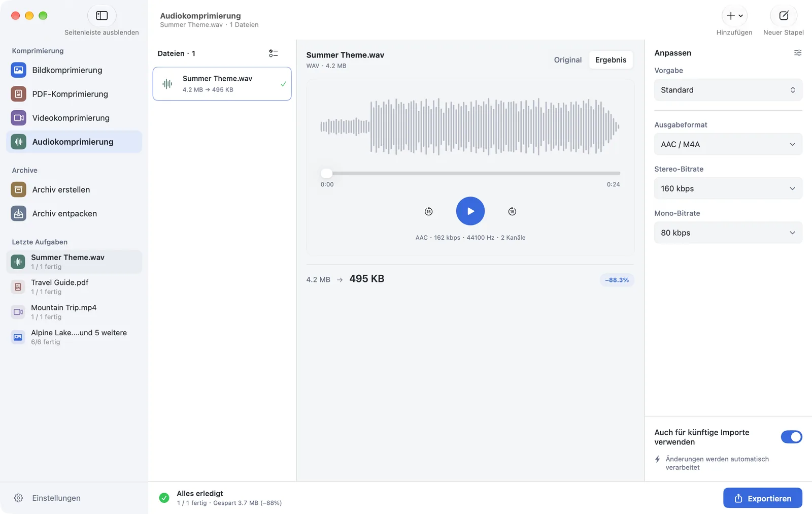Viewport: 812px width, 514px height.
Task: Open Archiv entpacken
Action: click(74, 213)
